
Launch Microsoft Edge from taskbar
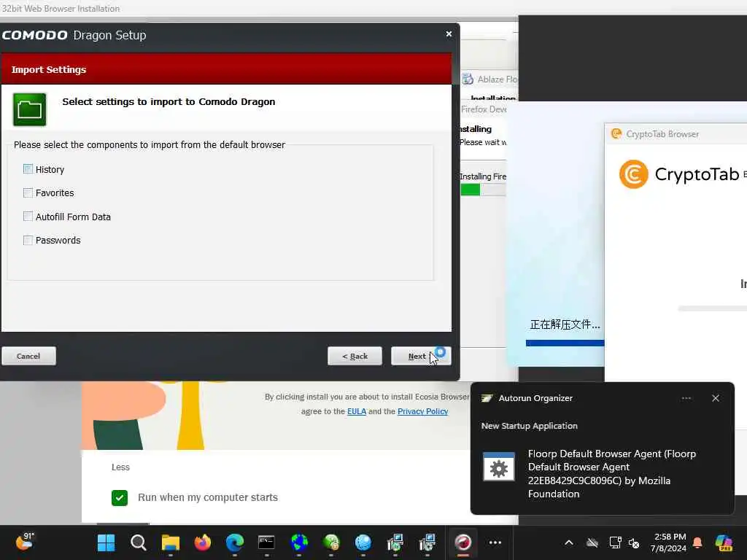235,542
